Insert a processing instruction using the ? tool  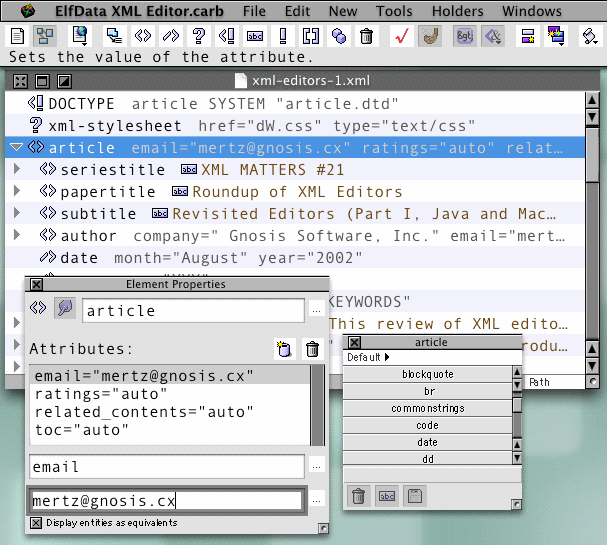[199, 36]
